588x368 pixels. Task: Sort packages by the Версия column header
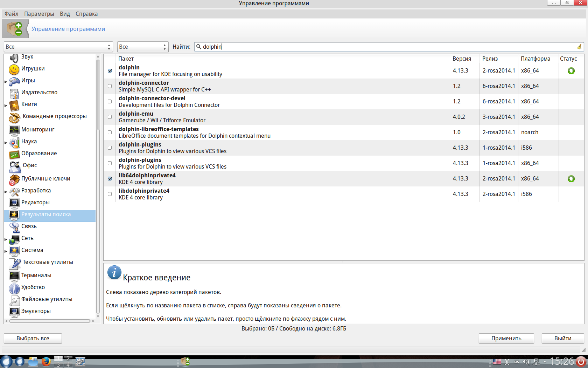coord(464,59)
